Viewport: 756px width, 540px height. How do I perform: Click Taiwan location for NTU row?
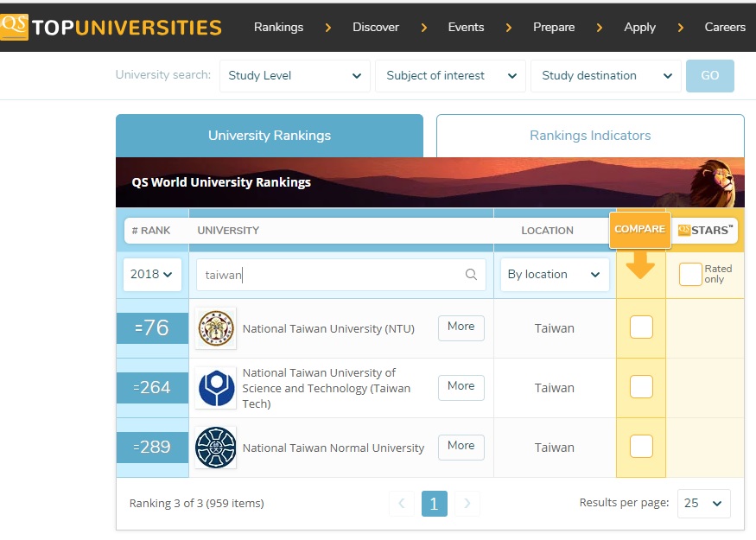click(x=555, y=328)
